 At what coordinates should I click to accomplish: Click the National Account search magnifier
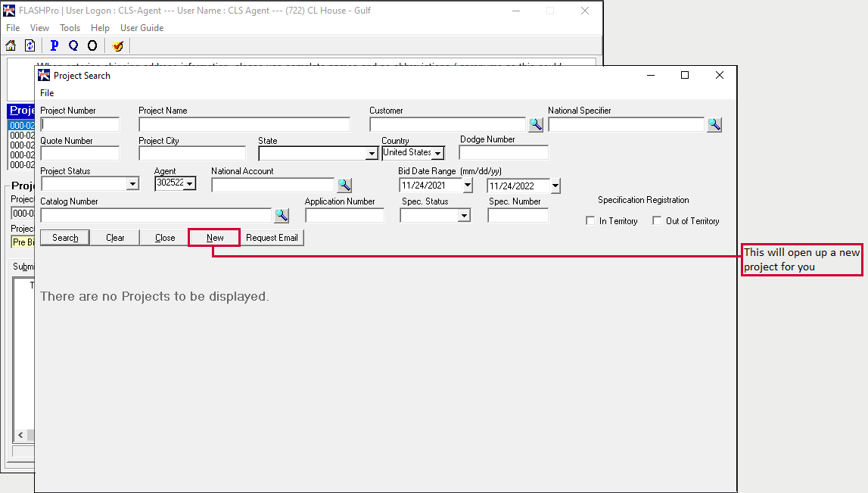click(344, 185)
